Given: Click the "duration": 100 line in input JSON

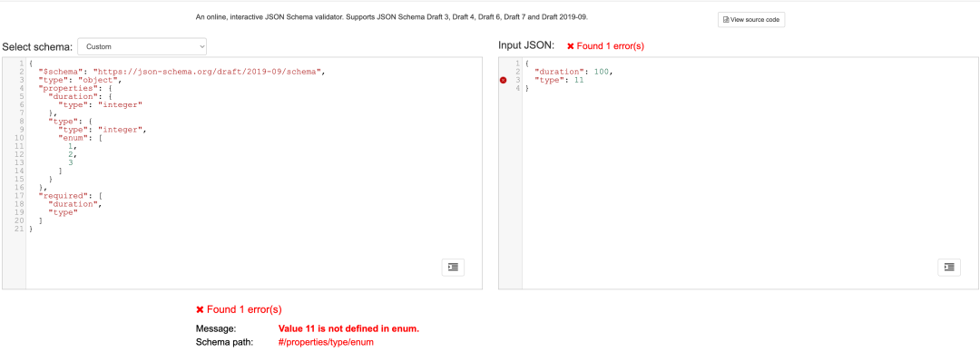Looking at the screenshot, I should coord(573,72).
